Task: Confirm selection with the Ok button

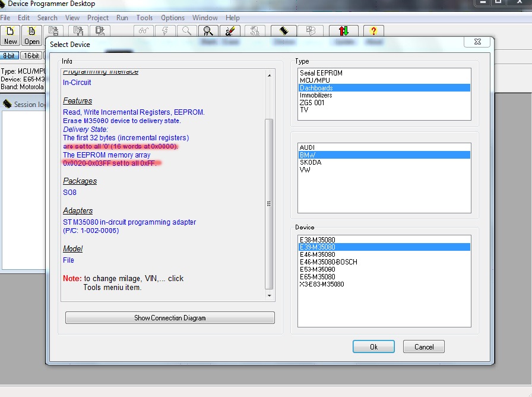Action: coord(373,346)
